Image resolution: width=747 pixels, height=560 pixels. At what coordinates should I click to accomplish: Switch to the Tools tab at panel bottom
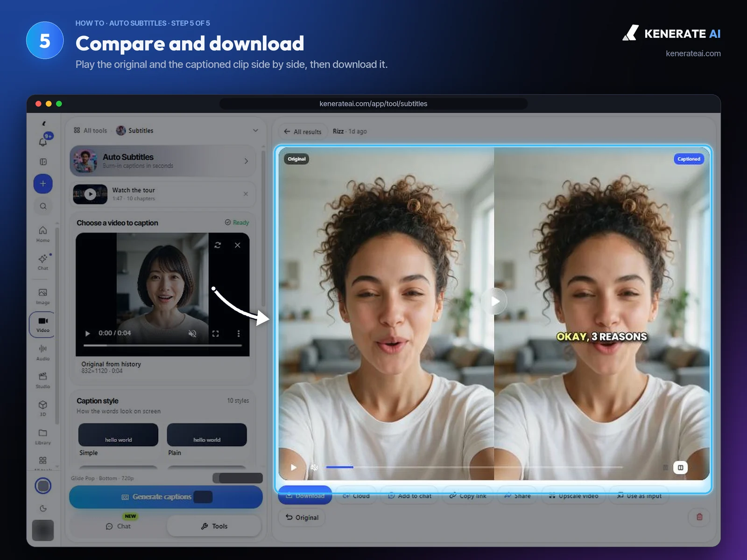[x=214, y=526]
